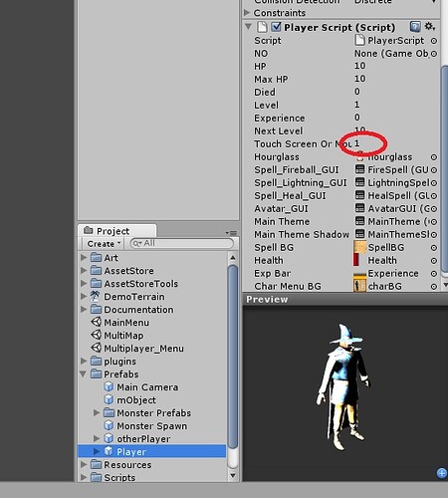The image size is (448, 498).
Task: Select the MainMenu scene asset
Action: (119, 323)
